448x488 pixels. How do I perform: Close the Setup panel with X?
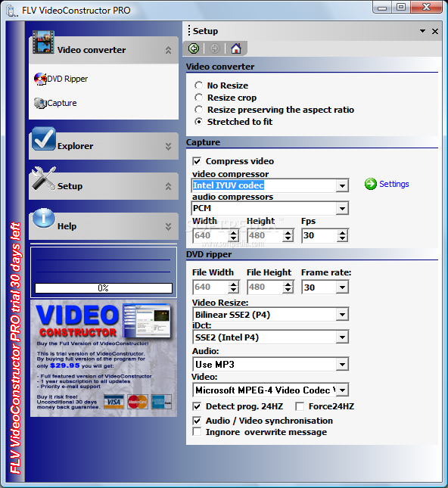[435, 32]
